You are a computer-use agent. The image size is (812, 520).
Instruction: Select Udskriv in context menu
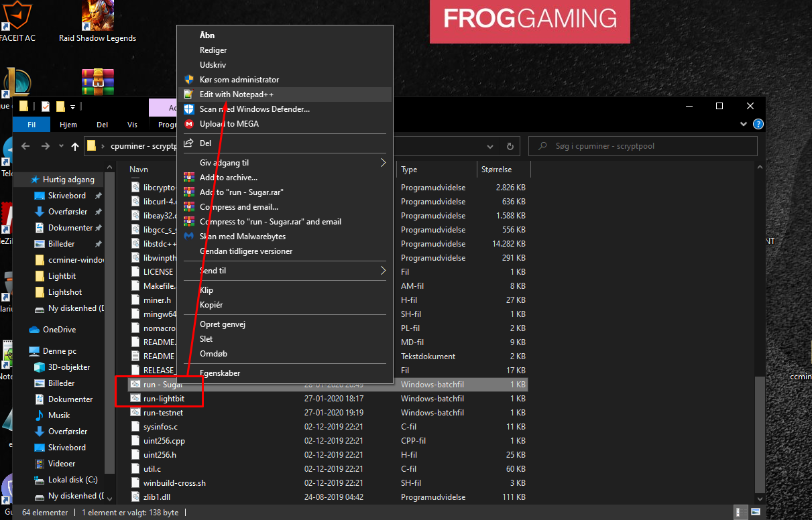point(213,65)
